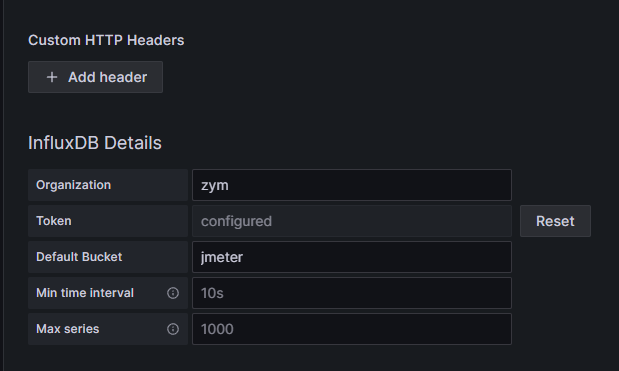The image size is (619, 371).
Task: Click the Min time interval label text
Action: point(85,293)
